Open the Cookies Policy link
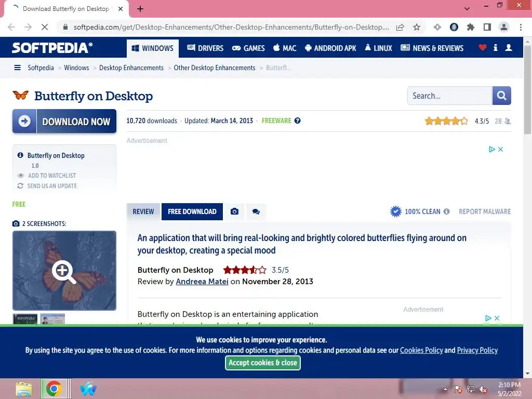This screenshot has width=532, height=399. click(421, 350)
